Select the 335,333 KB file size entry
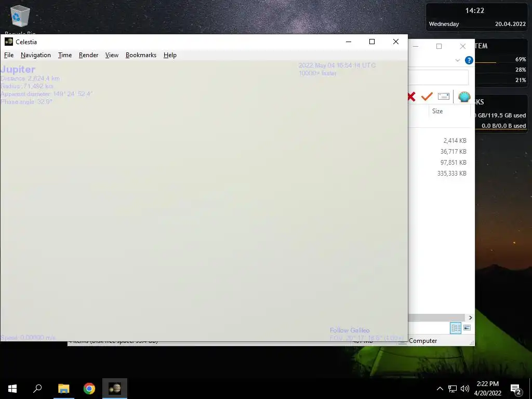Image resolution: width=532 pixels, height=399 pixels. [451, 173]
